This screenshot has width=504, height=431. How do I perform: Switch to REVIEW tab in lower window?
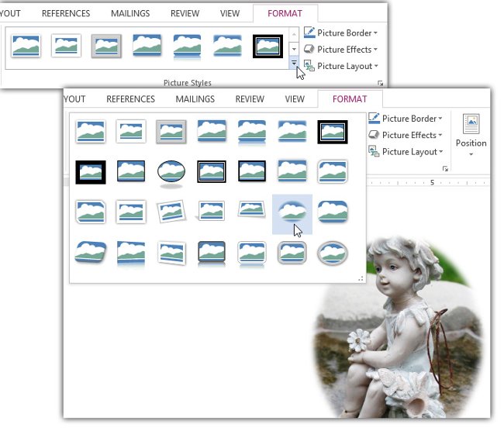[x=250, y=99]
